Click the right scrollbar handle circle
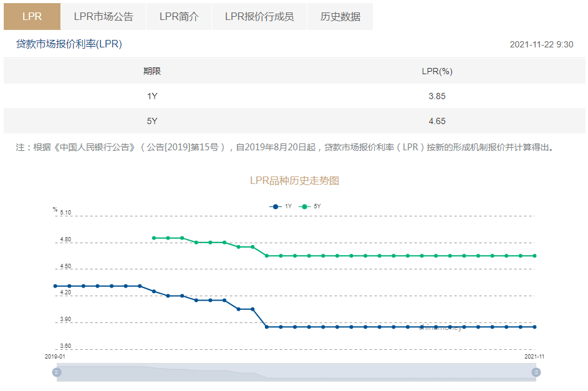Screen dimensions: 588x391 [x=535, y=372]
